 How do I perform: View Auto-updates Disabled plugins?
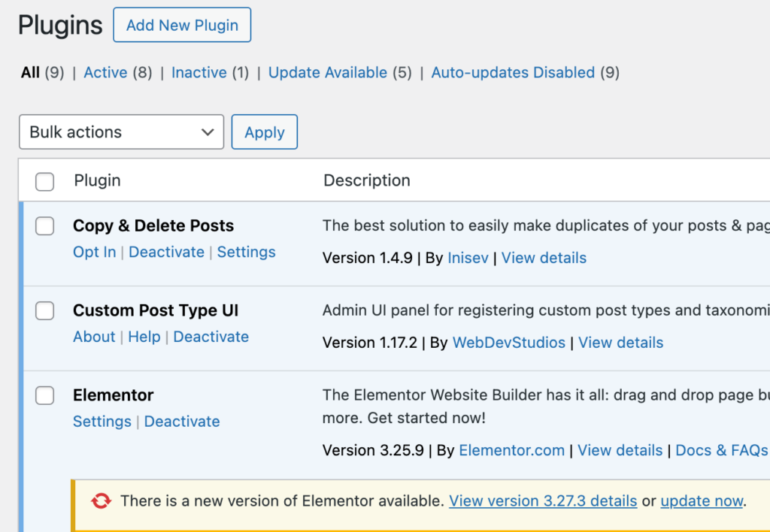(x=513, y=73)
